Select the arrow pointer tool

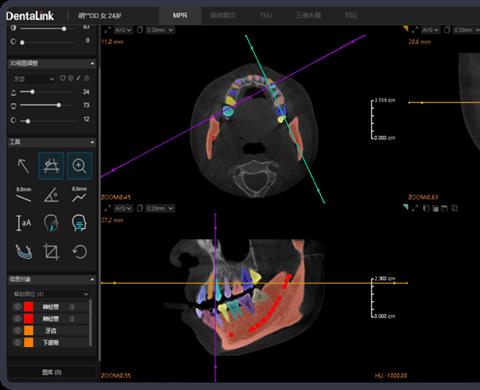coord(23,166)
